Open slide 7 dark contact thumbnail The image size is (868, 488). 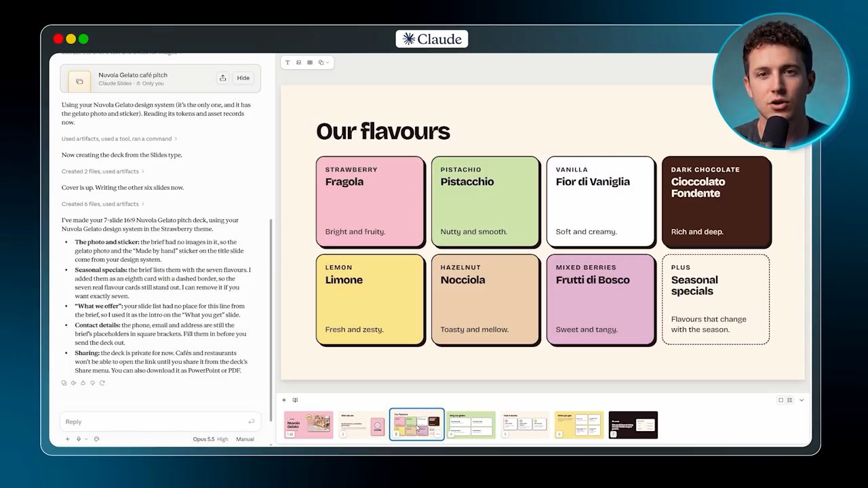pos(633,425)
